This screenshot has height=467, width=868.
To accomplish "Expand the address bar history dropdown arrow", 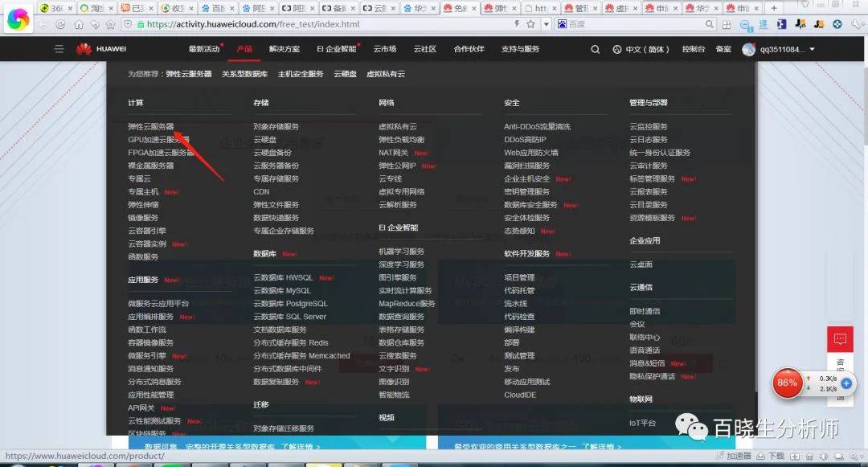I will click(x=546, y=24).
